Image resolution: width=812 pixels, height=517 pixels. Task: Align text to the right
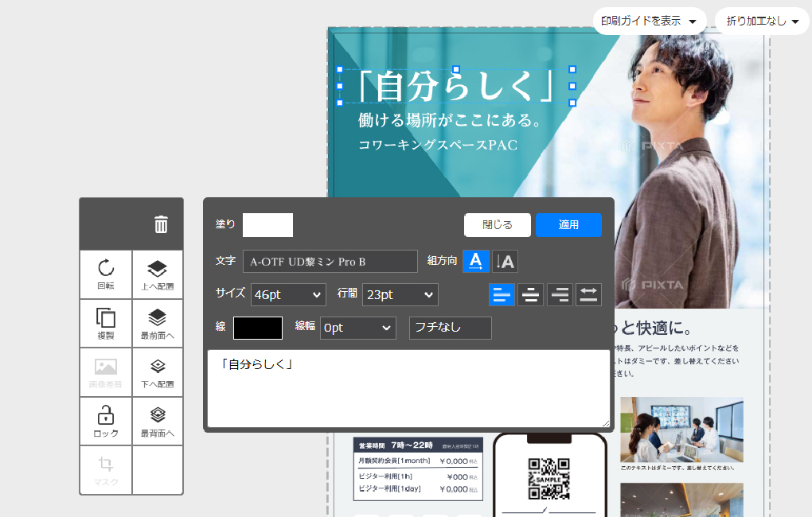560,294
